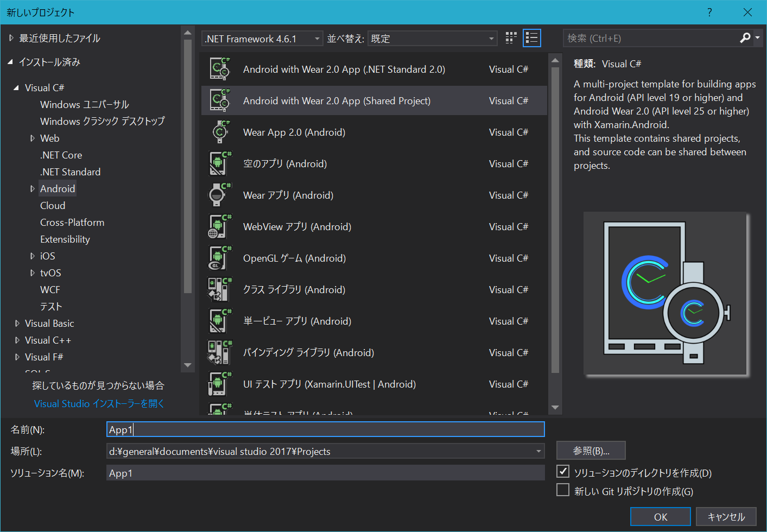Toggle ソリューションのディレクトリを作成 checkbox
The width and height of the screenshot is (767, 532).
[563, 472]
